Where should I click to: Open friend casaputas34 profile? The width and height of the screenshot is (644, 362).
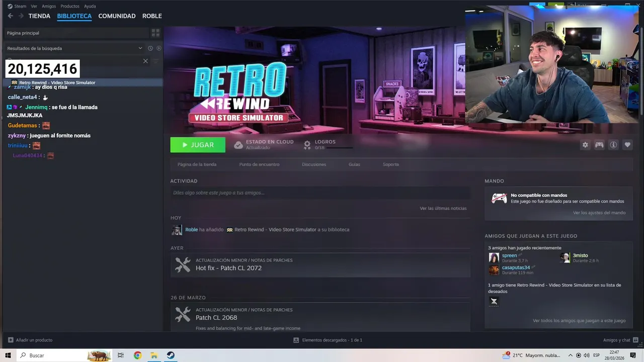tap(516, 267)
